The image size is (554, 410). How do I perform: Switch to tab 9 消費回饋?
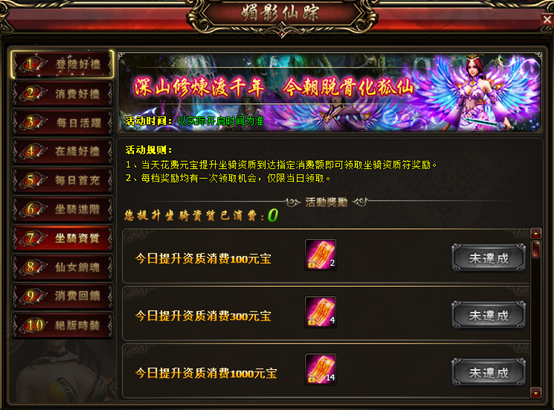63,296
